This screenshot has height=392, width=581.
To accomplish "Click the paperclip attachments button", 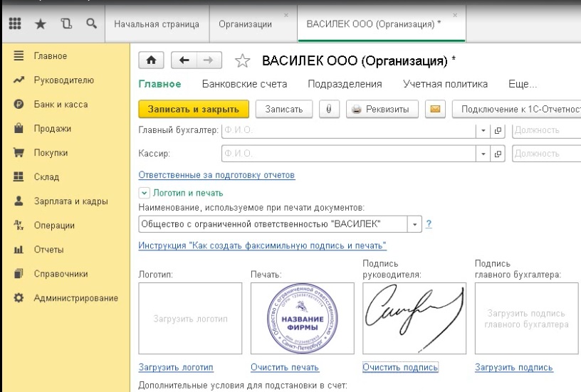I will 329,109.
